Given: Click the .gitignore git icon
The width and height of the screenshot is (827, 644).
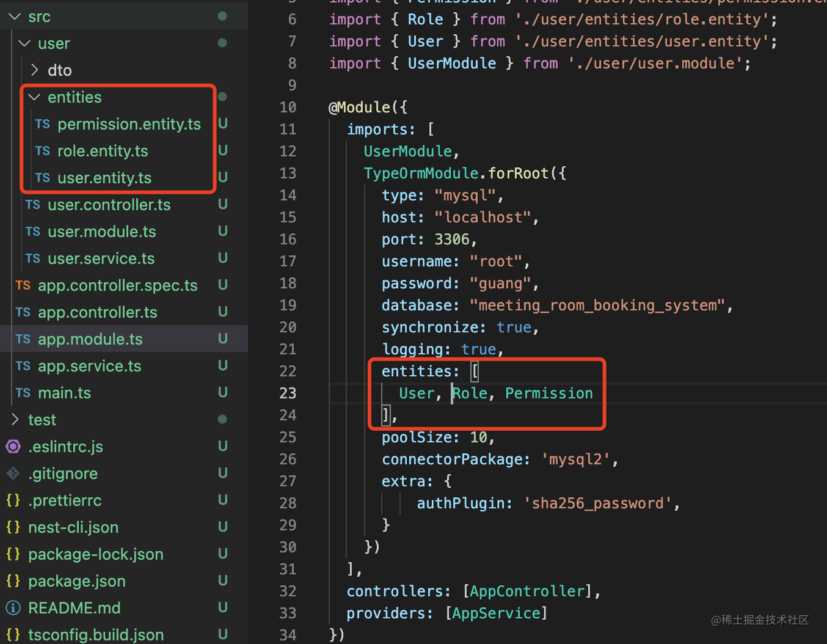Looking at the screenshot, I should [13, 474].
